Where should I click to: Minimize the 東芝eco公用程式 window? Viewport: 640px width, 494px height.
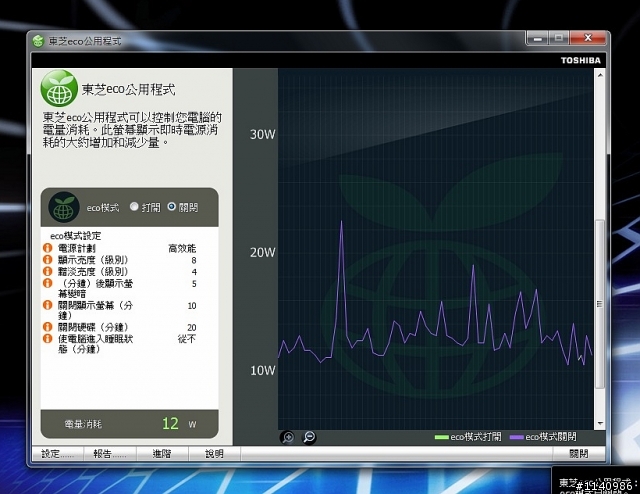tap(538, 38)
